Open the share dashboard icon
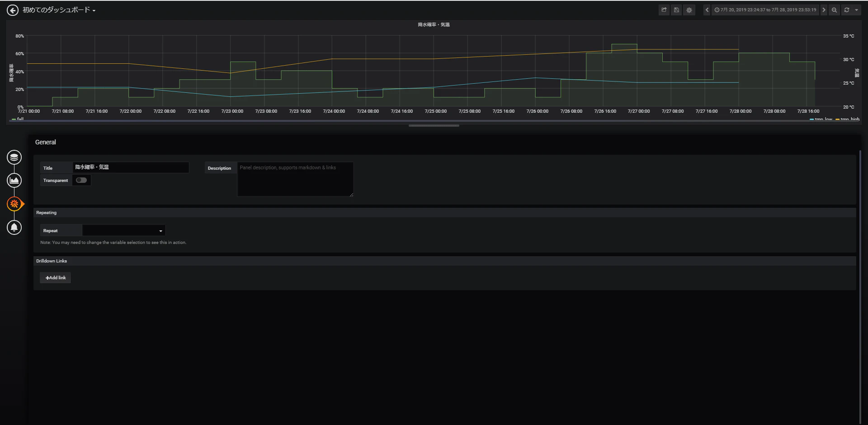868x425 pixels. pos(664,10)
